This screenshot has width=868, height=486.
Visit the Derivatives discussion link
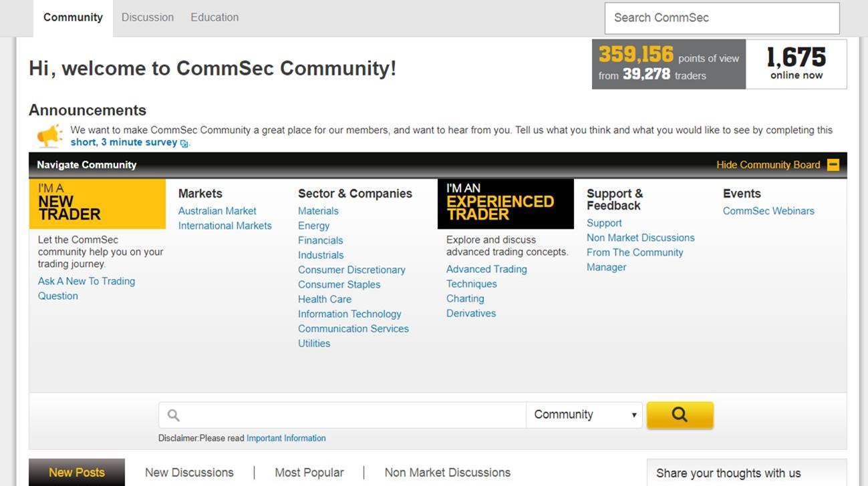coord(471,313)
